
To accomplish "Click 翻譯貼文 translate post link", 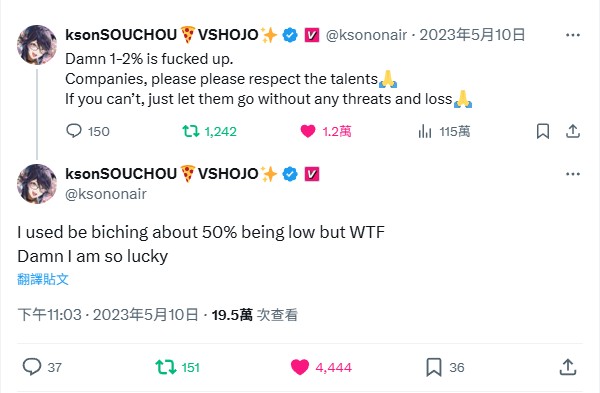I will pyautogui.click(x=43, y=279).
